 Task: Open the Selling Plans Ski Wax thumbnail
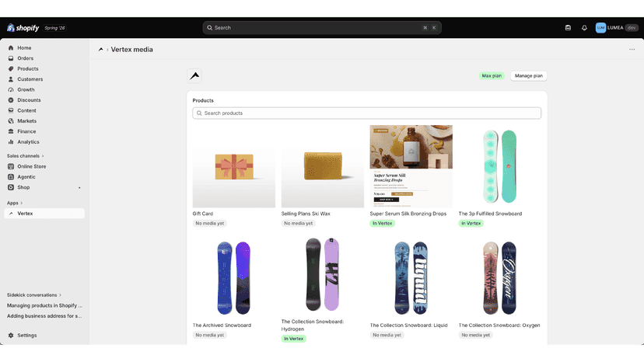pos(323,166)
